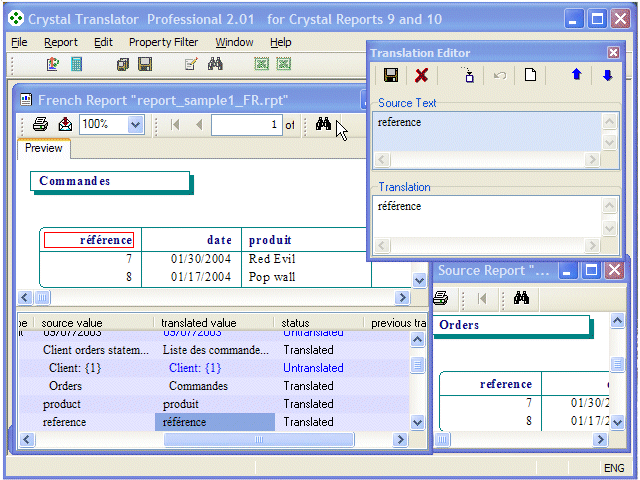Screen dimensions: 640x480
Task: Click into the Source Text box
Action: 487,132
